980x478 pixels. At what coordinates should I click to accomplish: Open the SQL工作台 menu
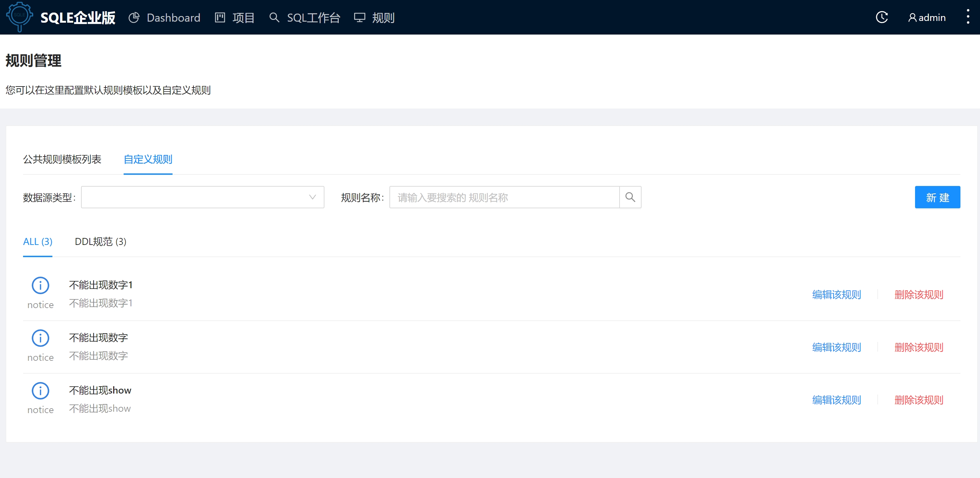[x=305, y=17]
